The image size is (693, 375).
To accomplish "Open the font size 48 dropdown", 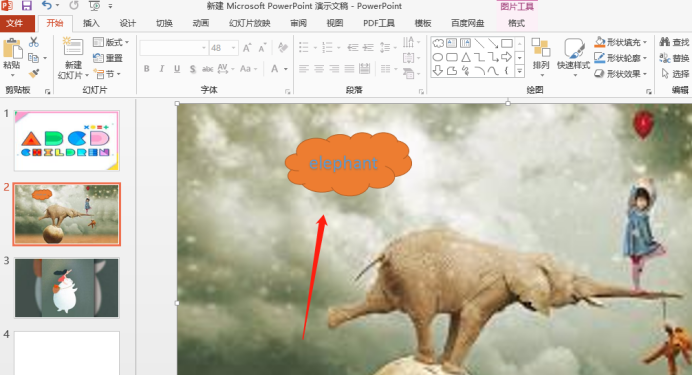I will [x=233, y=48].
